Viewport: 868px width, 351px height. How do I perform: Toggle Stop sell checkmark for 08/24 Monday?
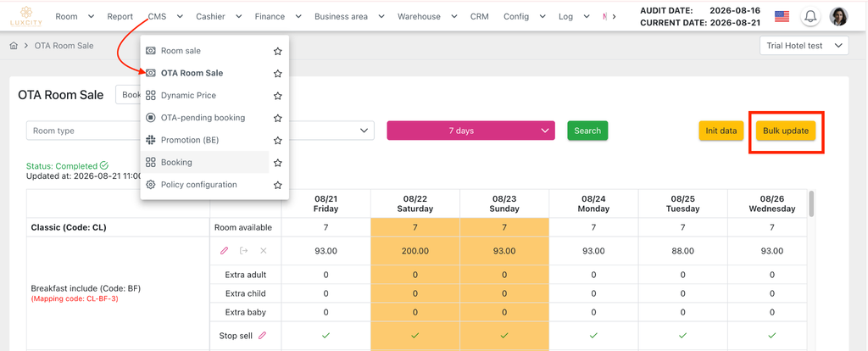coord(593,335)
